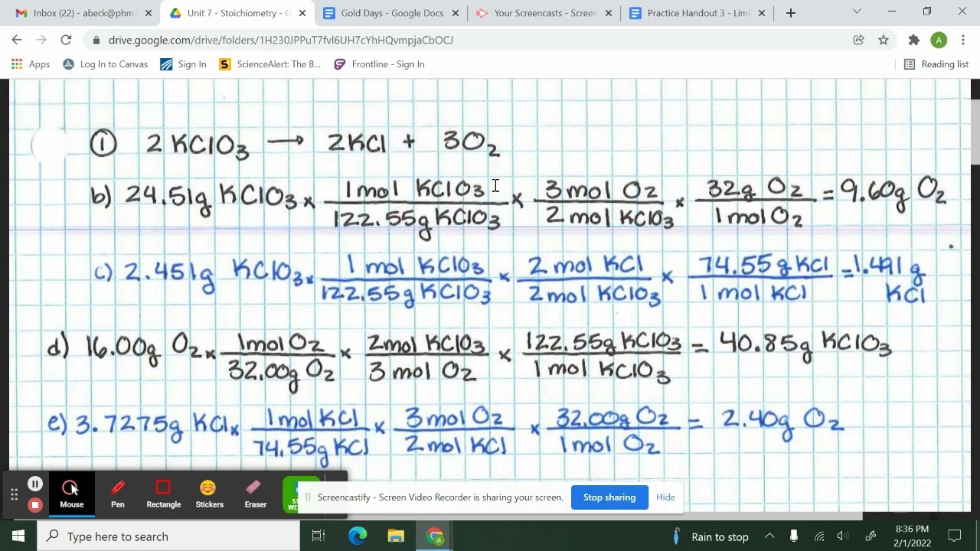
Task: Close the Your Screencasts tab
Action: tap(610, 13)
